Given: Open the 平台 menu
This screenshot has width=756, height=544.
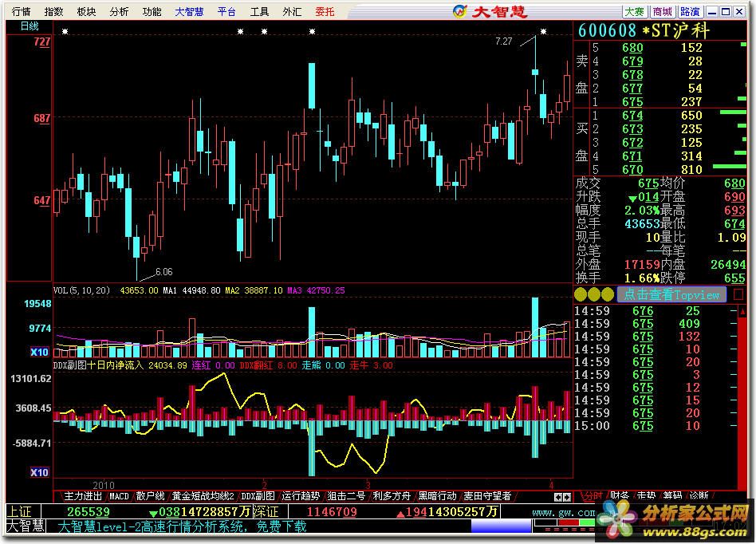Looking at the screenshot, I should click(x=226, y=11).
